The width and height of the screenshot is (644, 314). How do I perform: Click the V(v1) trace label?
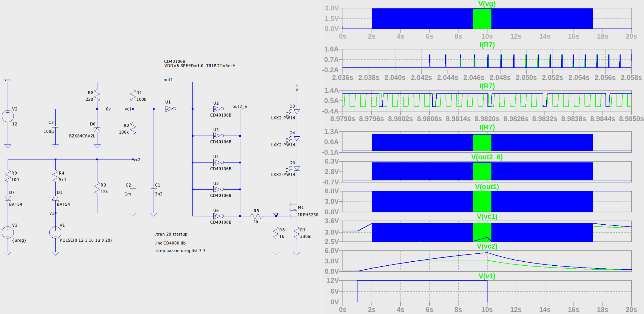click(x=487, y=276)
